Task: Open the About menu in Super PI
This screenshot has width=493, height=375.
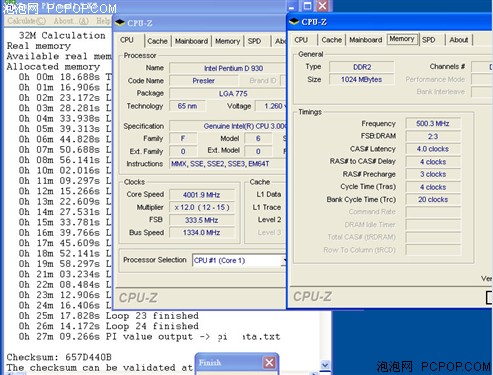Action: [x=71, y=21]
